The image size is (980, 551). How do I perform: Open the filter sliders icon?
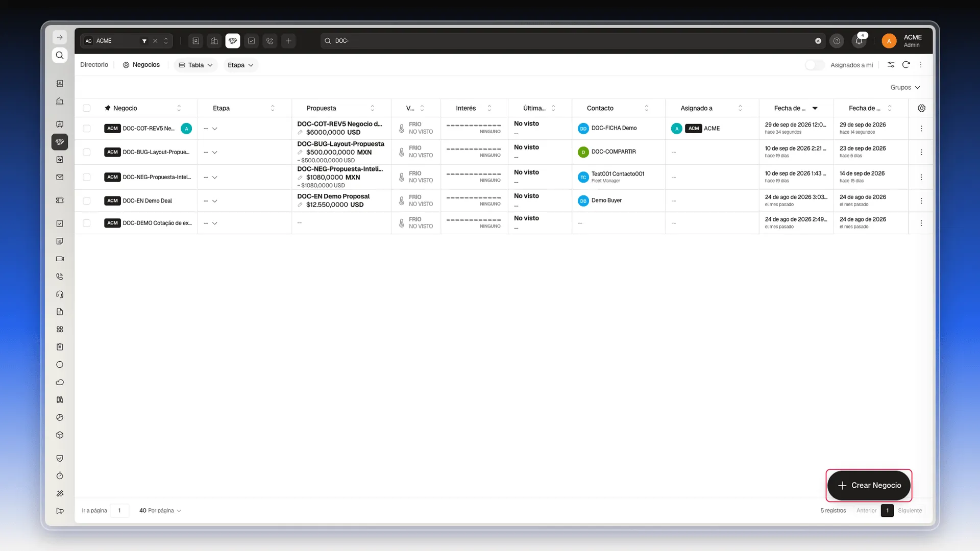pos(891,65)
